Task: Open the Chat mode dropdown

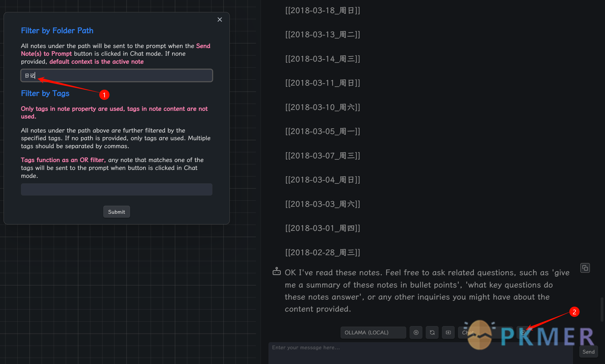Action: click(485, 332)
